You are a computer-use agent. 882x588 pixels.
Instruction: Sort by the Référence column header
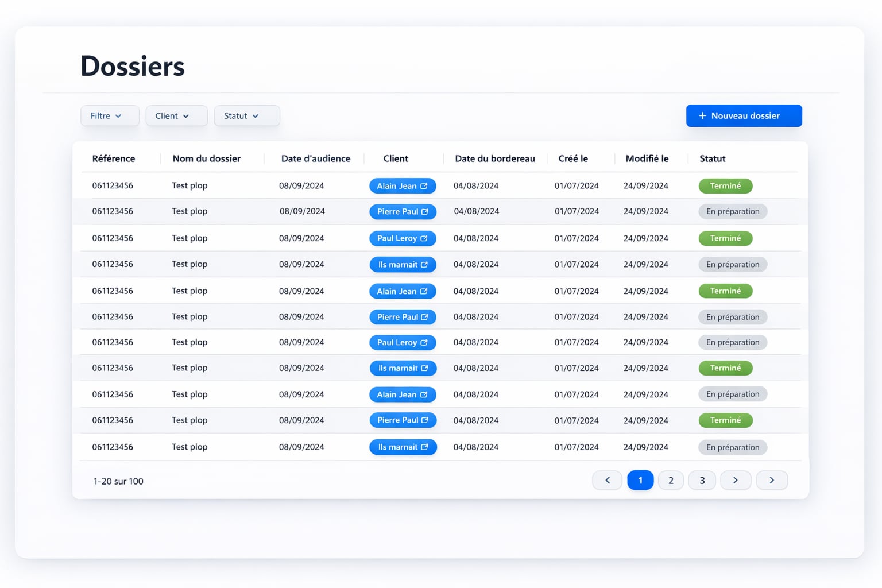[x=114, y=158]
